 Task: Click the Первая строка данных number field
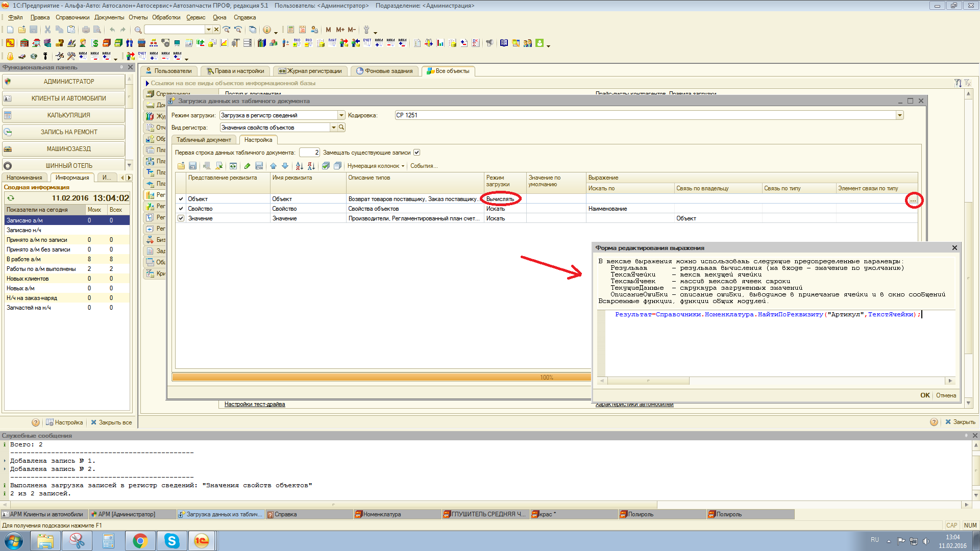click(309, 153)
